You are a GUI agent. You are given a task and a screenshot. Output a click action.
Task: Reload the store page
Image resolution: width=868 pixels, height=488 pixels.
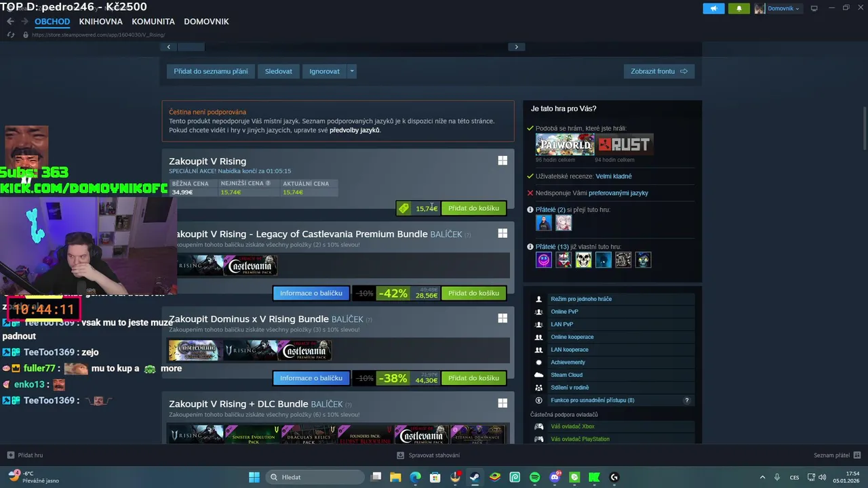(10, 35)
